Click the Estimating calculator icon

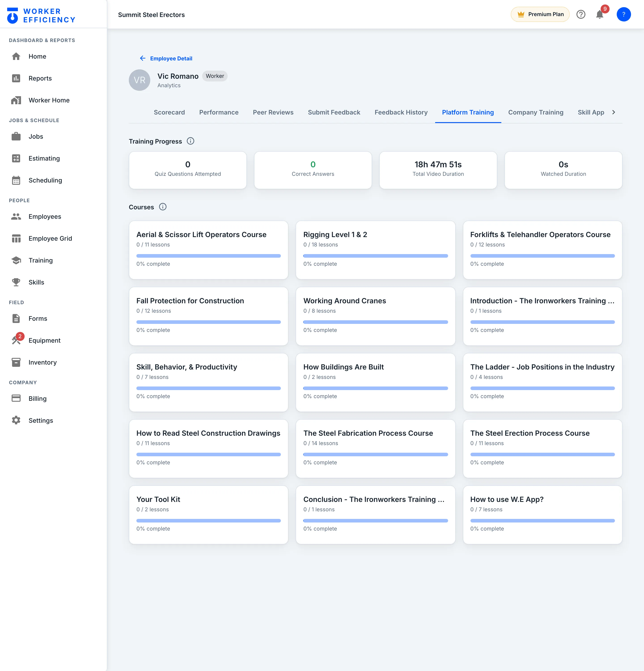click(x=16, y=159)
